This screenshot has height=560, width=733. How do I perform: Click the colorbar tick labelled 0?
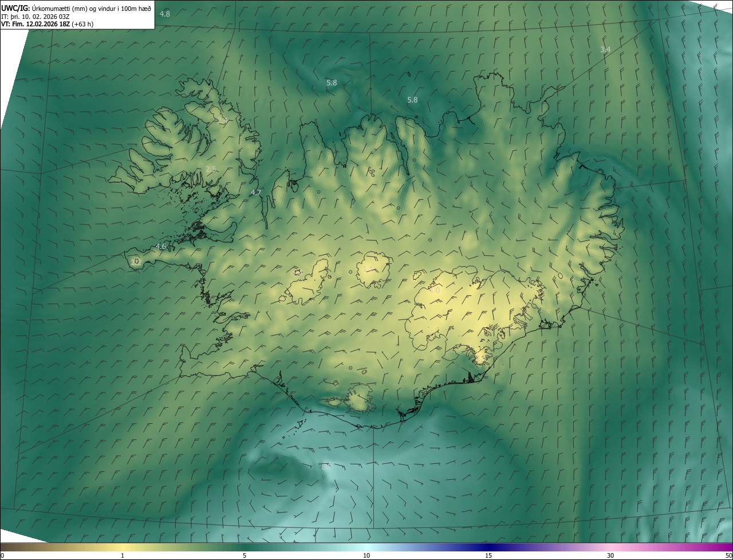click(x=2, y=555)
